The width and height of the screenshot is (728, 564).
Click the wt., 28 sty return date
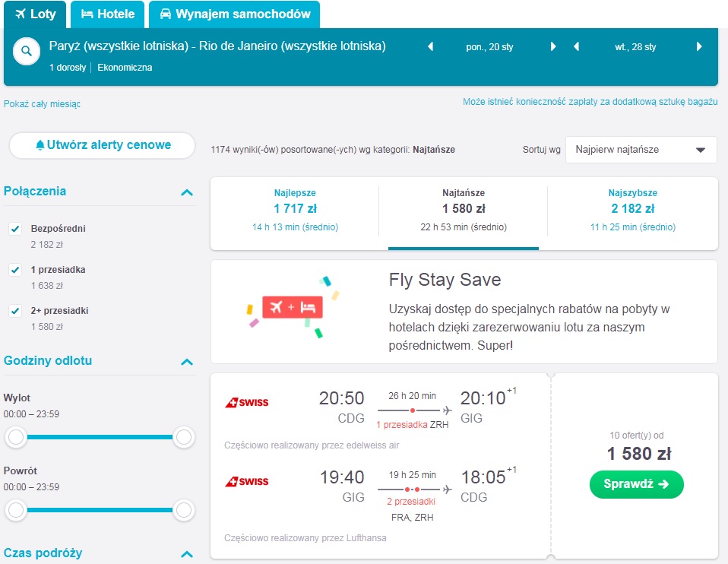tap(635, 47)
